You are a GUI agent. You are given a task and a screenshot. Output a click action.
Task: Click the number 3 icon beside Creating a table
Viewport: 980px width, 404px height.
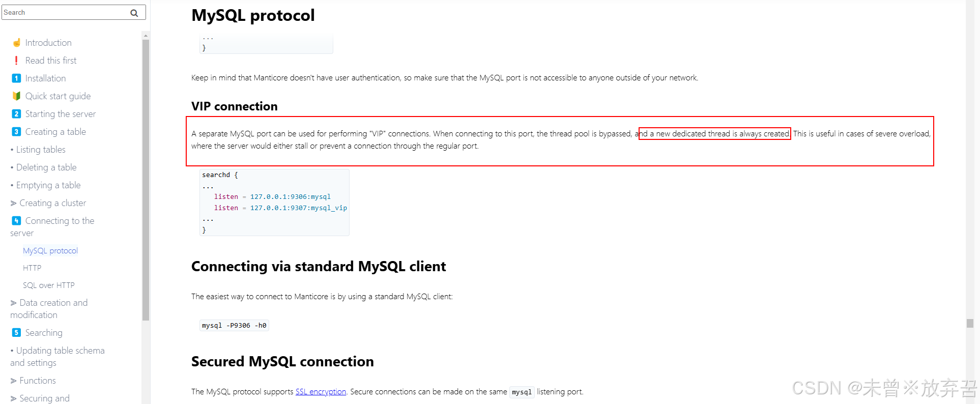pos(16,132)
